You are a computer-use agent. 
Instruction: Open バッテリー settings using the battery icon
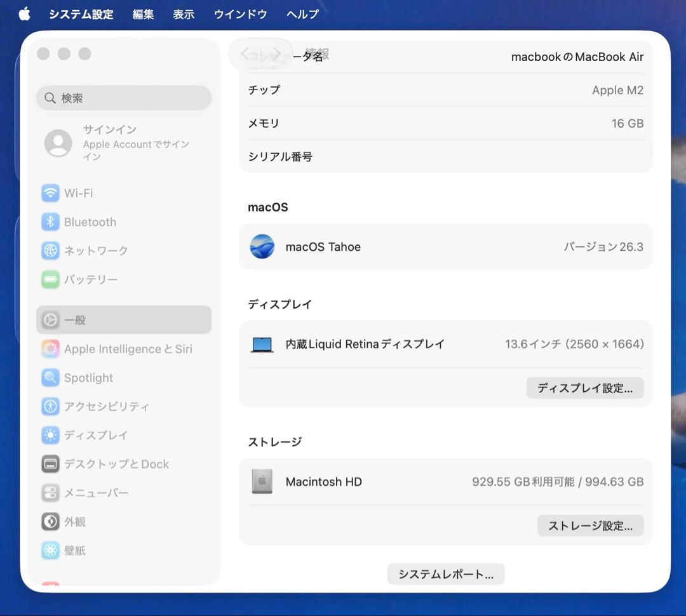(51, 279)
